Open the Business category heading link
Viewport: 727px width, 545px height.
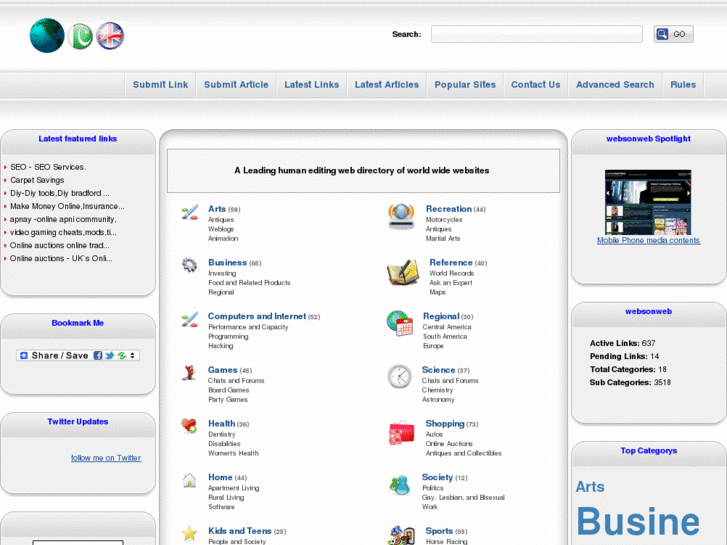tap(227, 263)
